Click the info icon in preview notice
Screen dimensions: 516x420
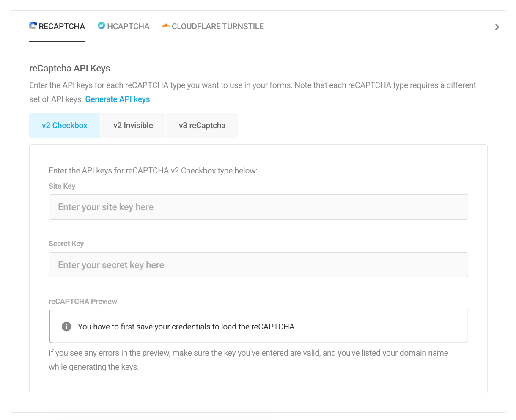click(66, 327)
